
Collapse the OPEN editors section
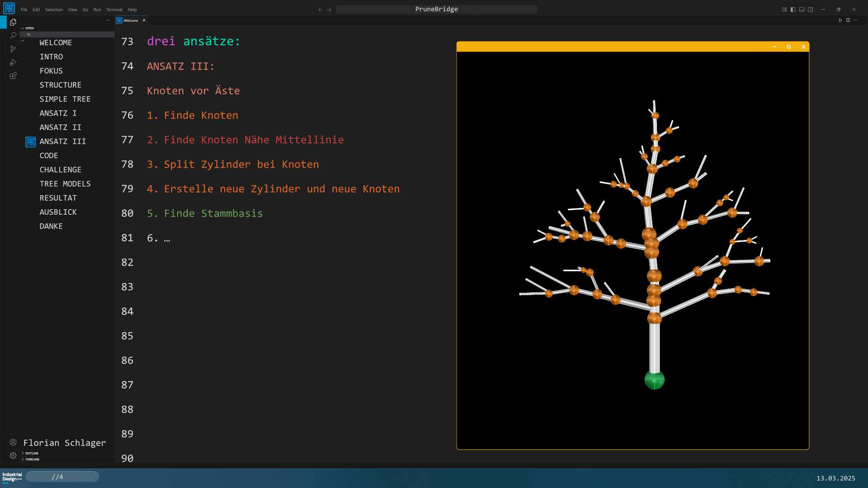tap(27, 28)
